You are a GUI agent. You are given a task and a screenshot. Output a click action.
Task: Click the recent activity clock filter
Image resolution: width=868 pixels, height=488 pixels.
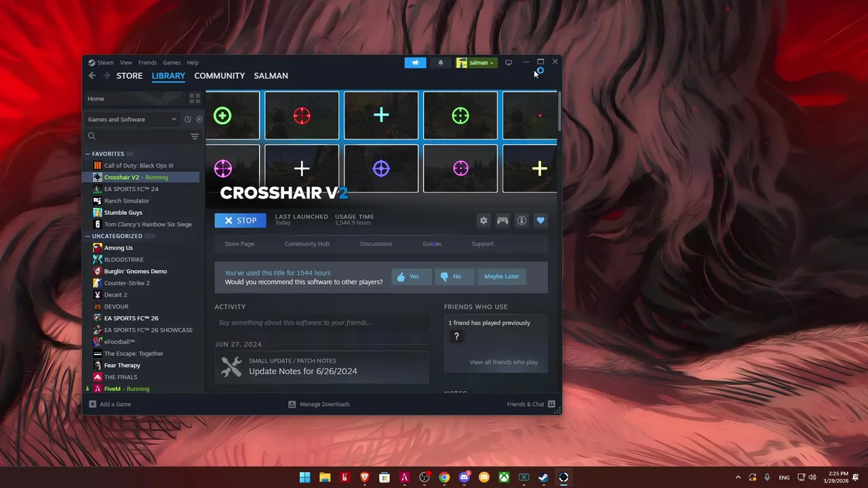(x=188, y=119)
